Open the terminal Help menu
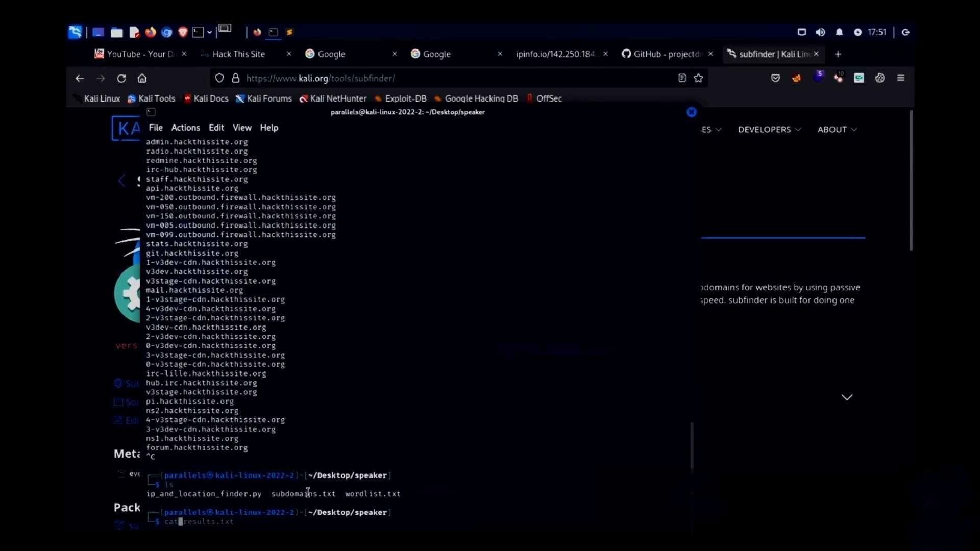Image resolution: width=980 pixels, height=551 pixels. [x=269, y=128]
